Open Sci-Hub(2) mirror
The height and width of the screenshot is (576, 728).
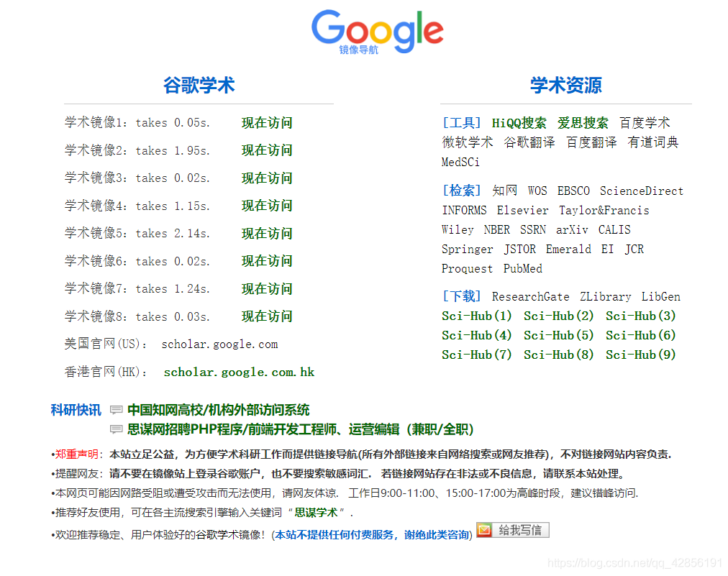click(x=559, y=316)
